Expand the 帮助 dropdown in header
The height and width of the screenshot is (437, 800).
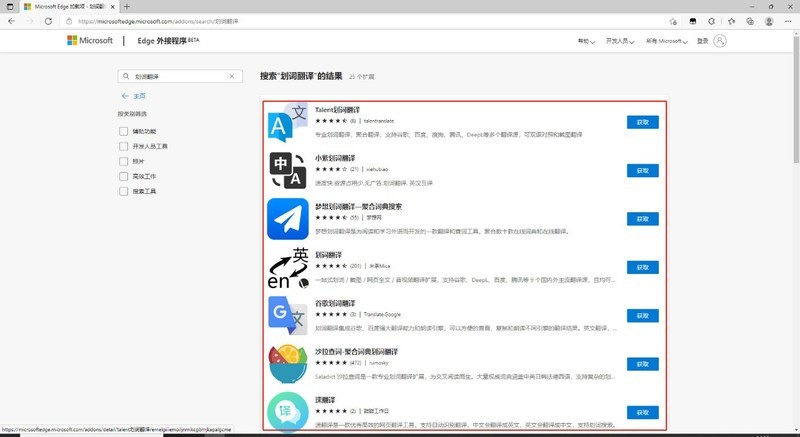point(586,41)
